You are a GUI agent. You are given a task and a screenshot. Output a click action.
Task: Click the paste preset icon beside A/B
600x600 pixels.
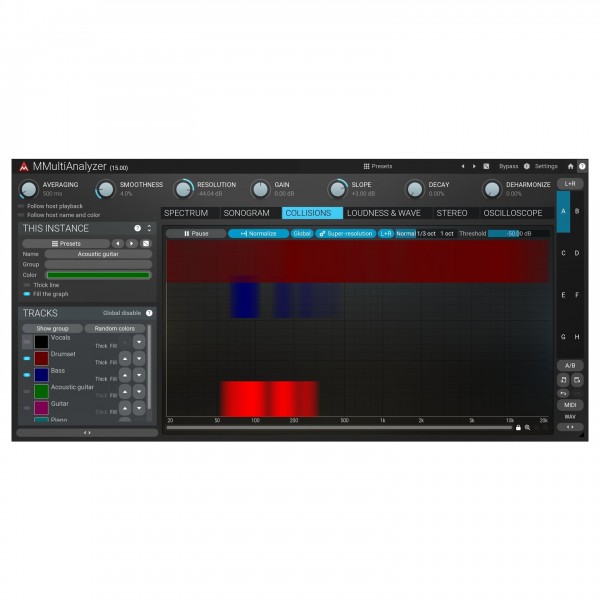[x=577, y=380]
